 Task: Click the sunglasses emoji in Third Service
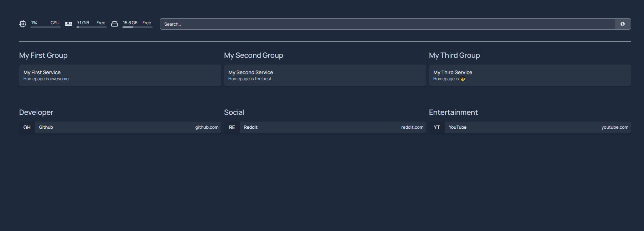tap(463, 79)
